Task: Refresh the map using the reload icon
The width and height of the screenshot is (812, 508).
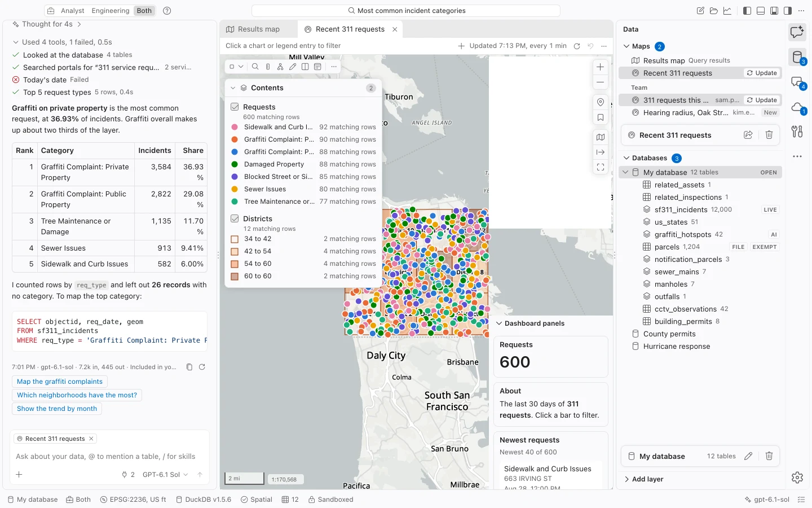Action: pos(577,46)
